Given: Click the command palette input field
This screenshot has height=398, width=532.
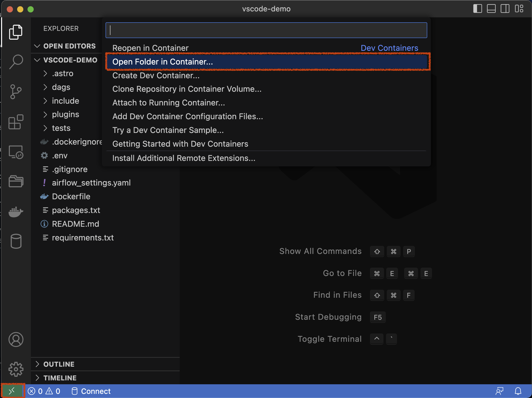Looking at the screenshot, I should coord(266,31).
